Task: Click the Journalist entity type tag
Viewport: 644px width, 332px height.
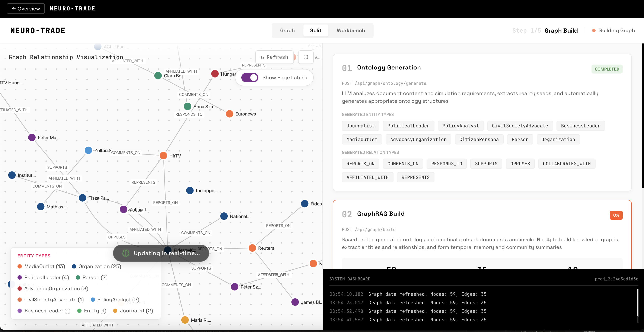Action: (360, 126)
